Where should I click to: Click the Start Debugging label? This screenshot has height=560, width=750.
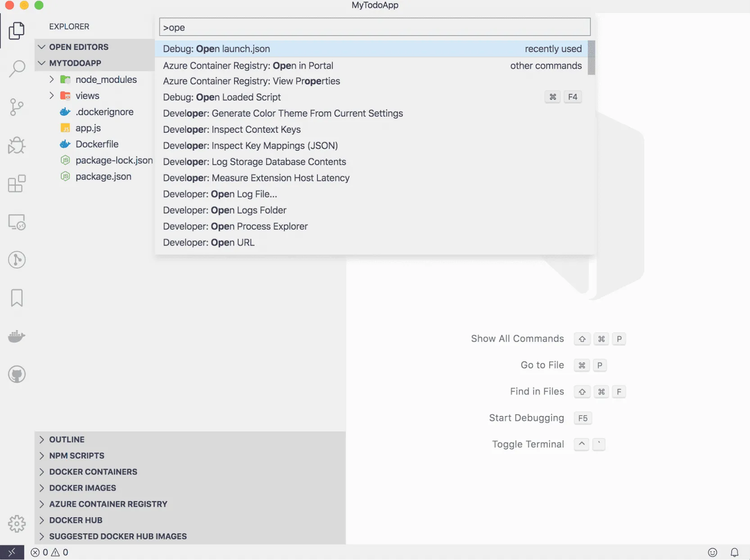point(526,418)
